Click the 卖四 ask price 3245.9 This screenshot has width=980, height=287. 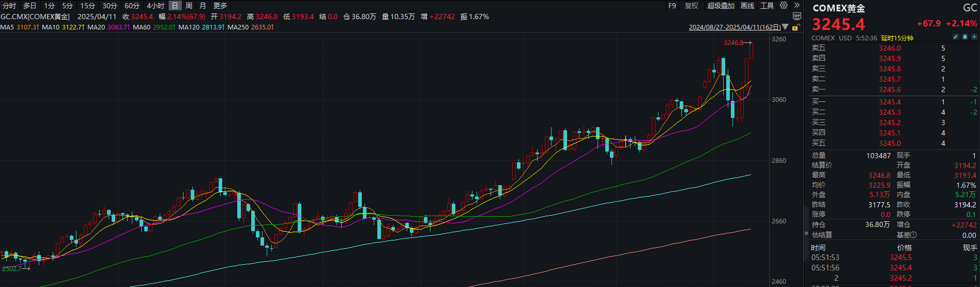tap(890, 58)
